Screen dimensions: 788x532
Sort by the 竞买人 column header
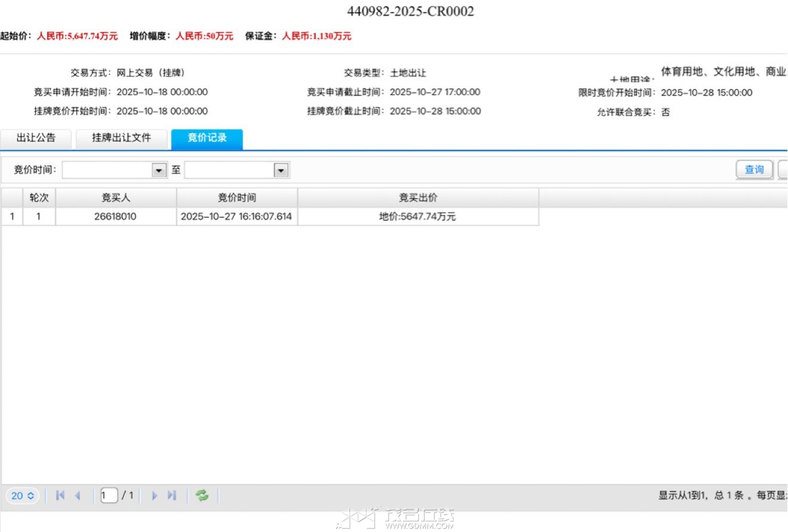(116, 198)
